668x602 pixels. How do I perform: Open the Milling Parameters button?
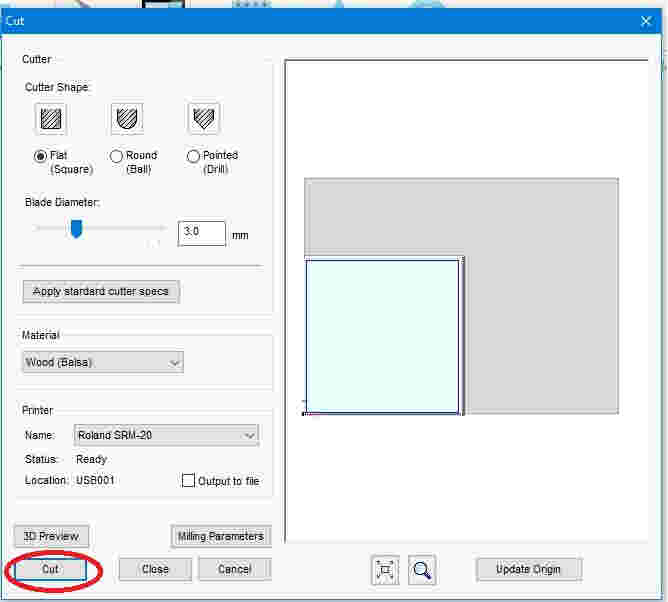(221, 536)
